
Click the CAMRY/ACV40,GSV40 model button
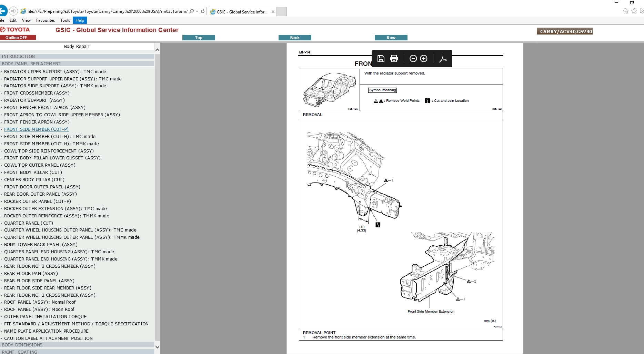[565, 31]
